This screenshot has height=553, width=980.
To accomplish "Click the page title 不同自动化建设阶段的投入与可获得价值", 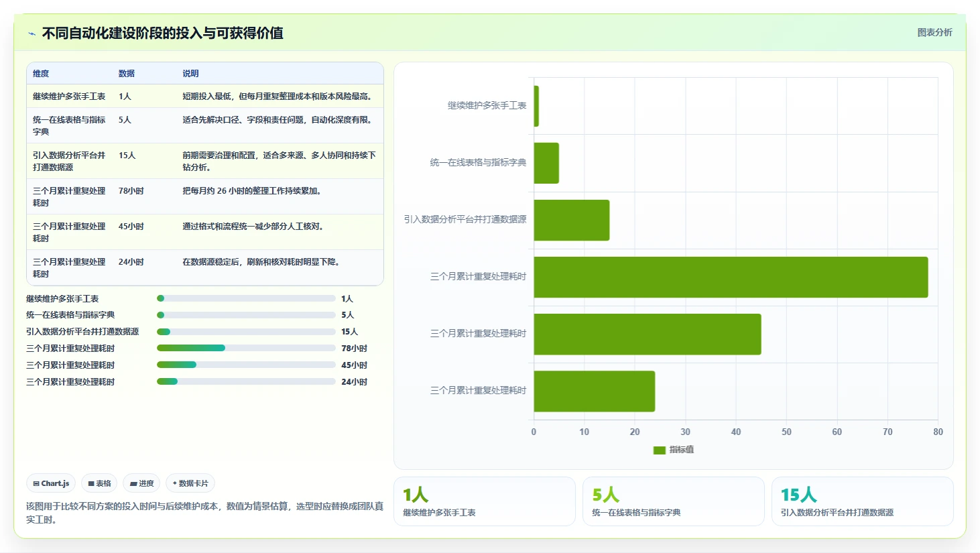I will 162,33.
